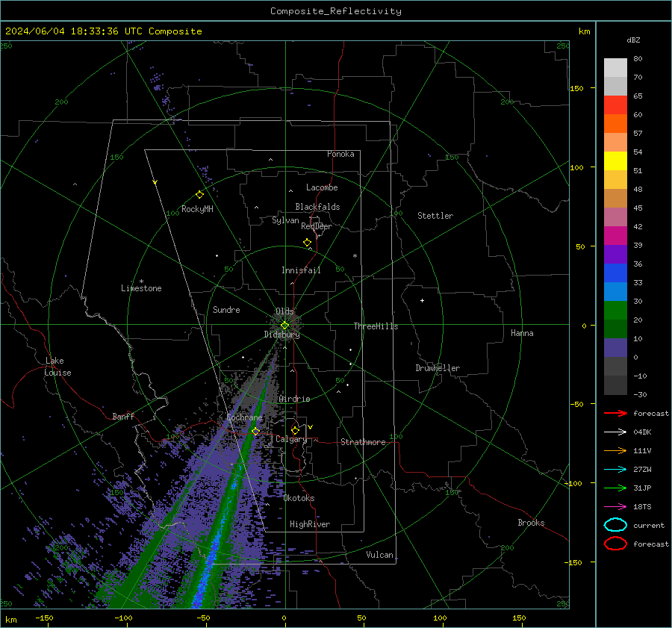Click the Drumheller city label

438,368
